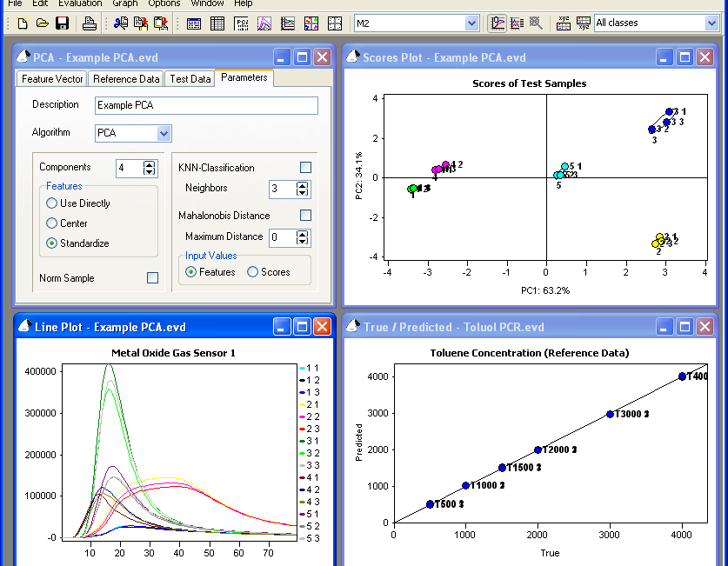Image resolution: width=728 pixels, height=566 pixels.
Task: Open the All classes dropdown
Action: pos(711,23)
